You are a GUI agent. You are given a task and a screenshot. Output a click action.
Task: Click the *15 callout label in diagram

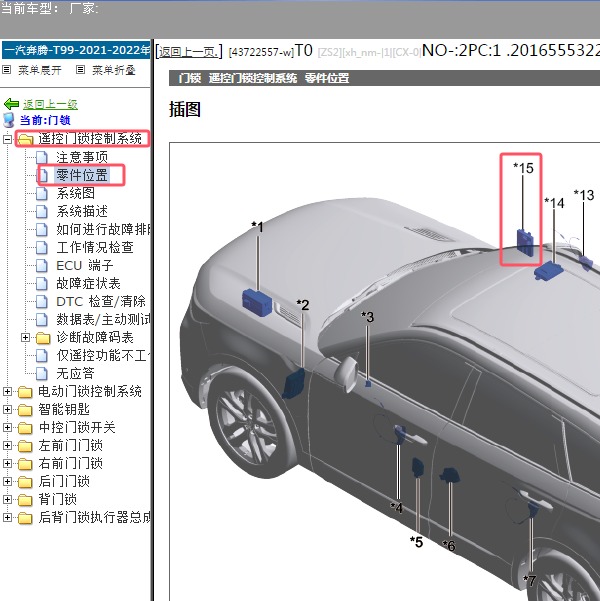523,168
